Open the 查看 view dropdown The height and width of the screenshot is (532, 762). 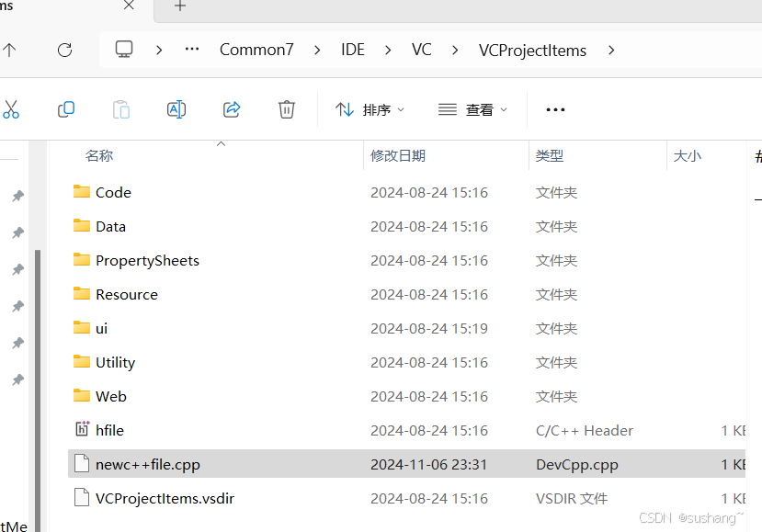coord(472,110)
